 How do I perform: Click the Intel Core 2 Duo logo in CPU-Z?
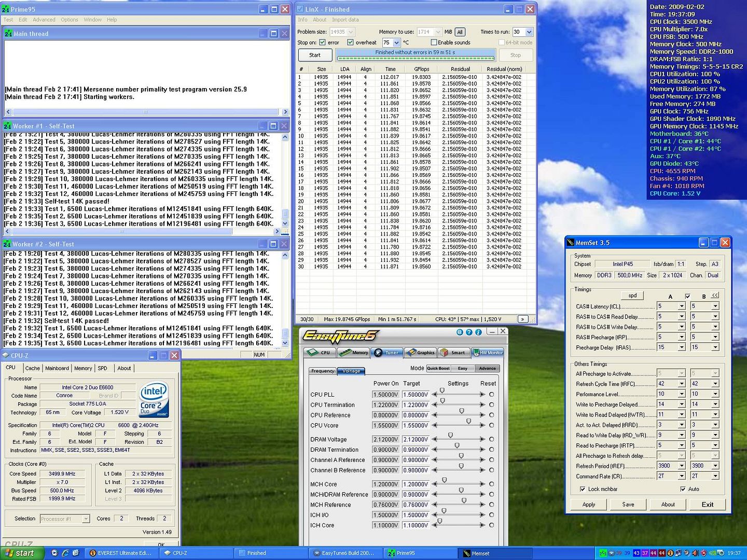click(x=154, y=400)
